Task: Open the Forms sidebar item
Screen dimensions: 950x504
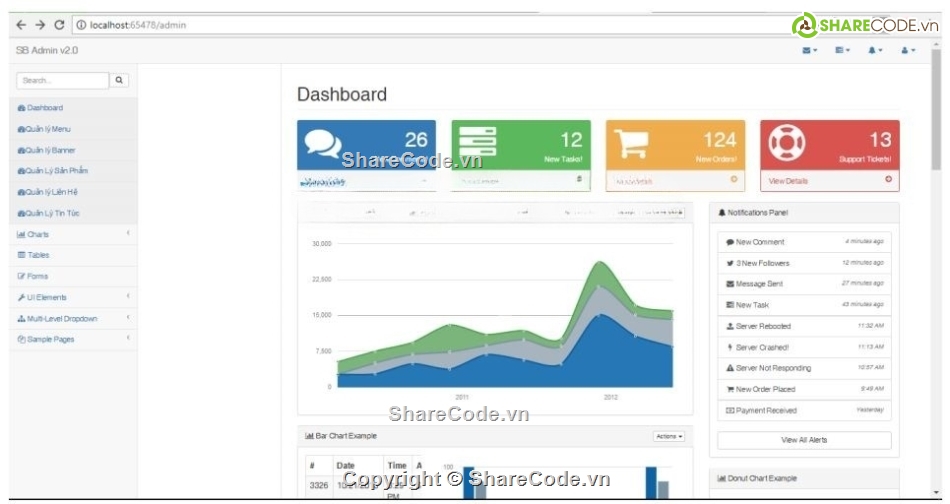Action: 73,276
